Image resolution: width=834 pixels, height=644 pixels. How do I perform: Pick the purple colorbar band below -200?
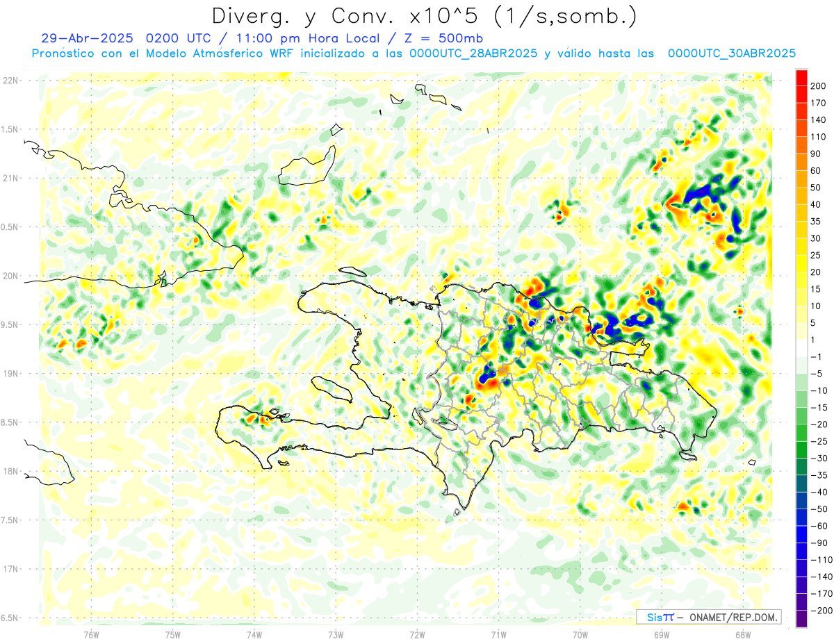802,619
